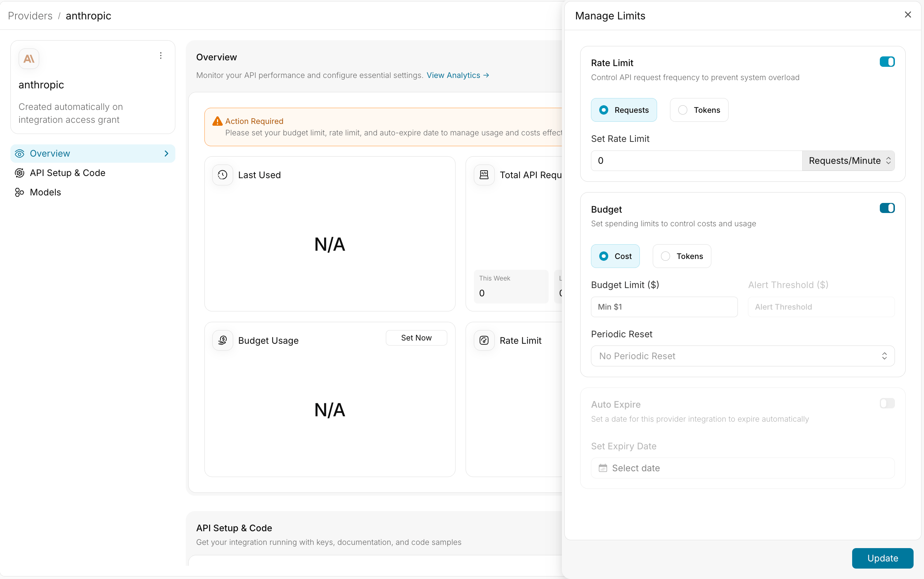924x579 pixels.
Task: Click the 'Created automatically on integration access grant' text
Action: 70,114
